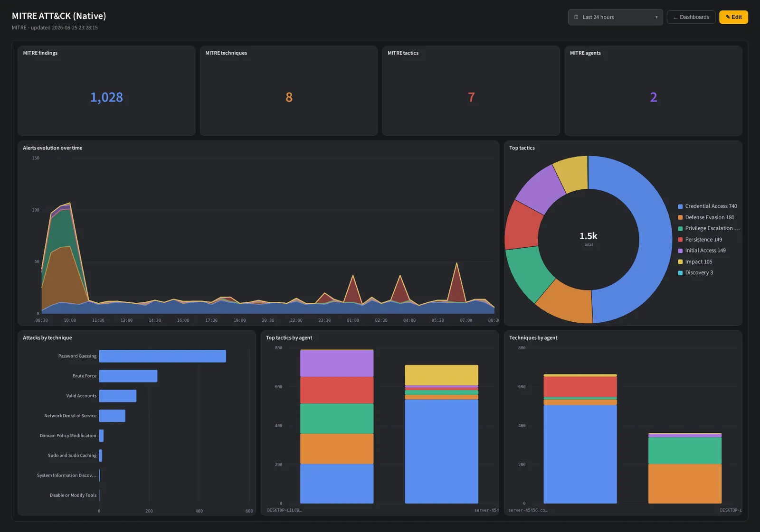
Task: Click the Impact 105 legend label
Action: pos(699,262)
